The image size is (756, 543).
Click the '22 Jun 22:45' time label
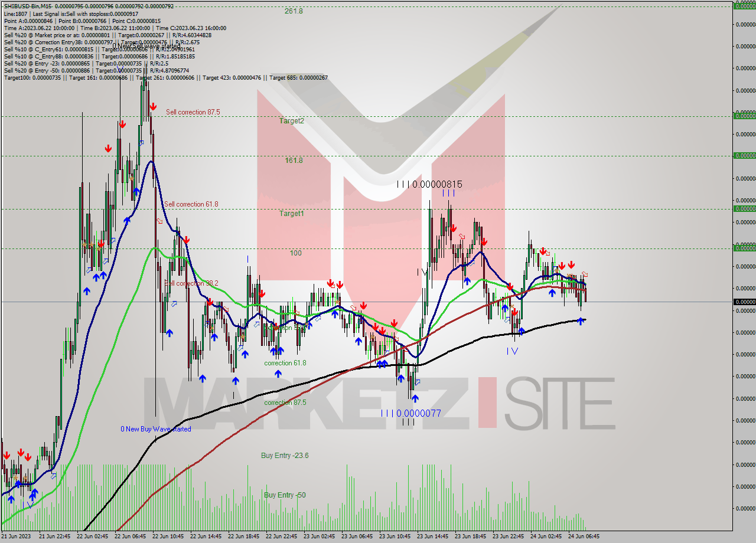coord(281,537)
